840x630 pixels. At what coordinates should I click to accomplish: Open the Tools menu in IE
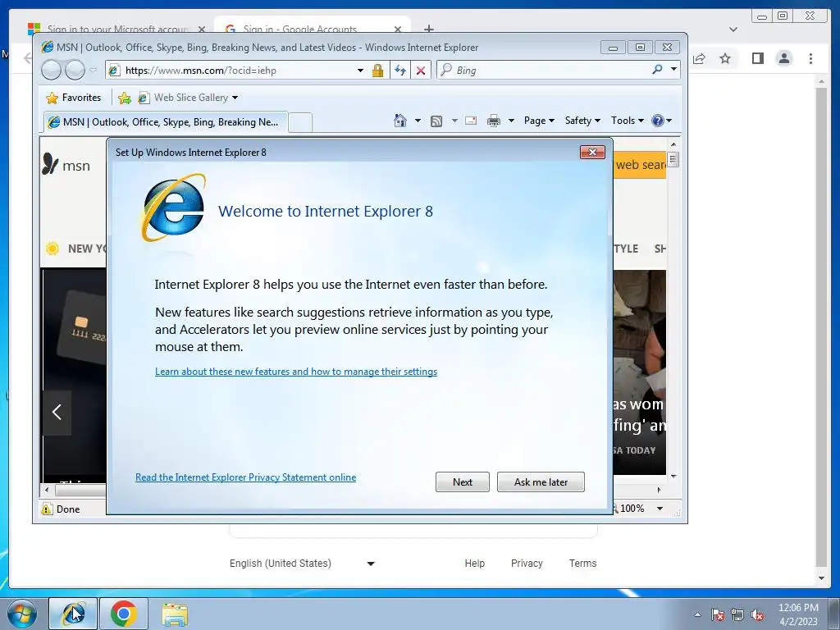click(627, 121)
